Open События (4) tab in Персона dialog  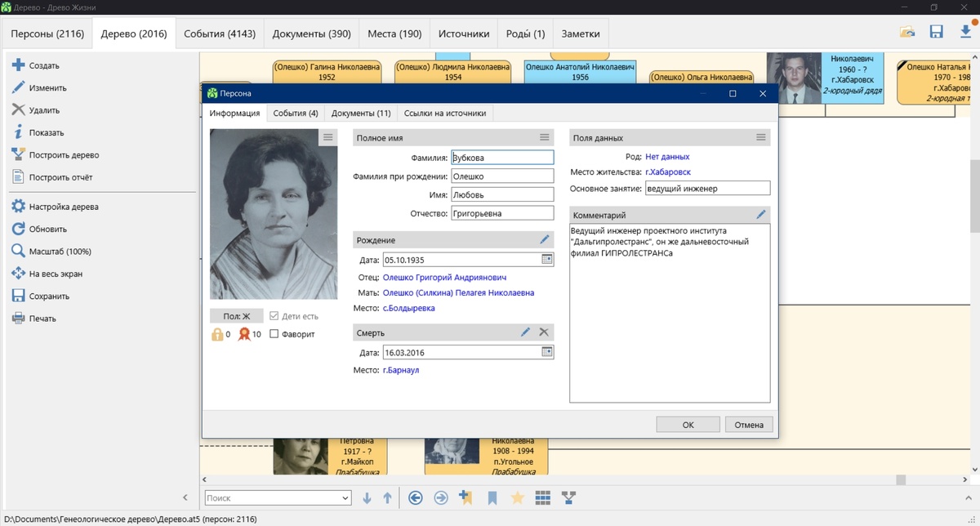point(296,114)
